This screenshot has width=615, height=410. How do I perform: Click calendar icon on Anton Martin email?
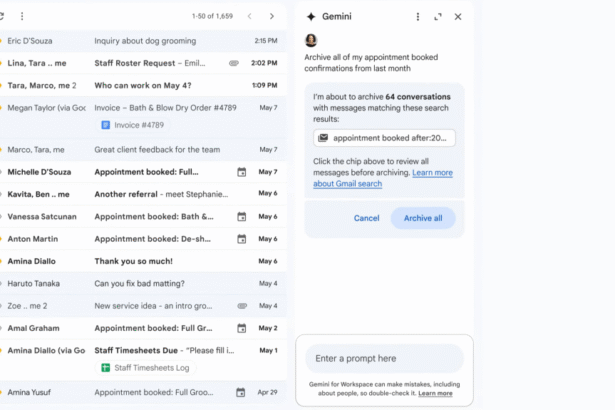242,239
